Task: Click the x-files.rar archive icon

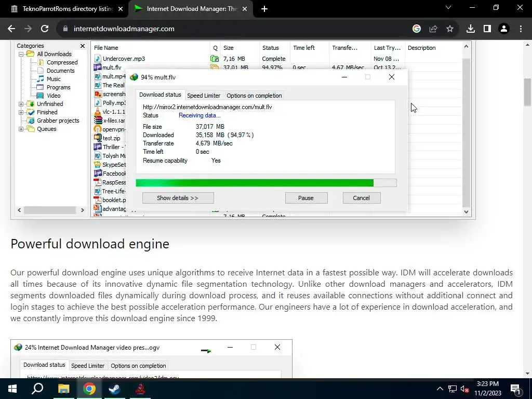Action: point(98,121)
